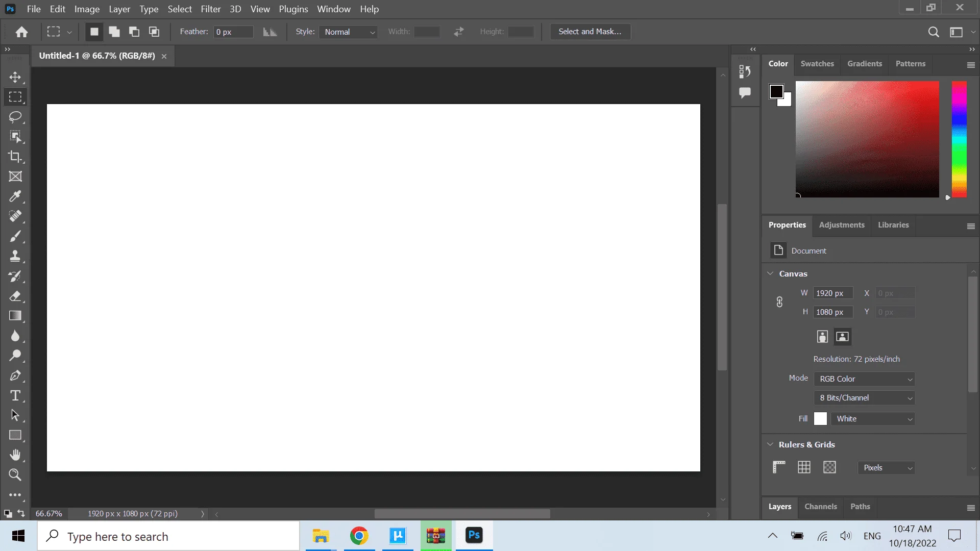Image resolution: width=980 pixels, height=551 pixels.
Task: Select the Frame tool
Action: 15,177
